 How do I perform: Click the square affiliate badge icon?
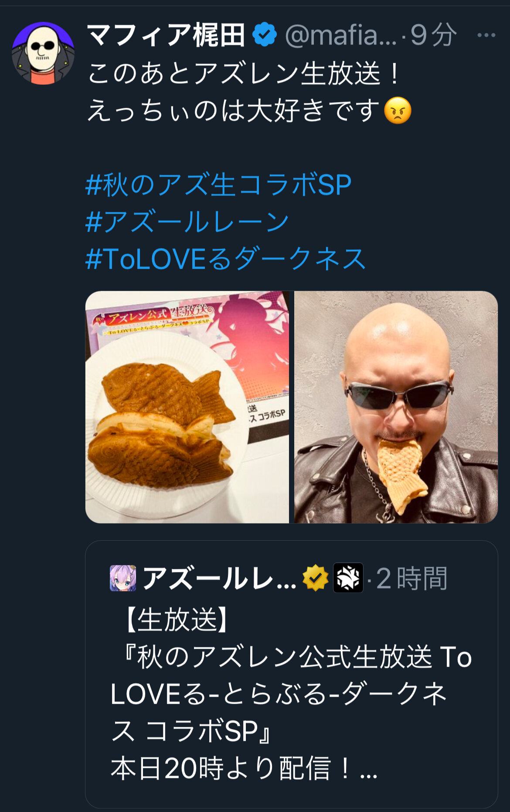pos(348,578)
